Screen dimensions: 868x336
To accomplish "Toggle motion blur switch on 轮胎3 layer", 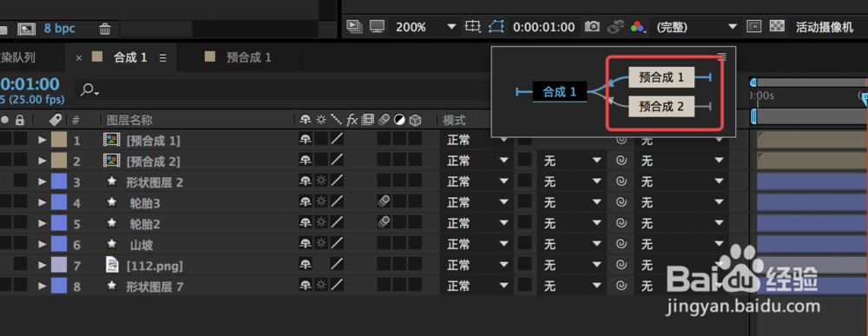I will 384,201.
